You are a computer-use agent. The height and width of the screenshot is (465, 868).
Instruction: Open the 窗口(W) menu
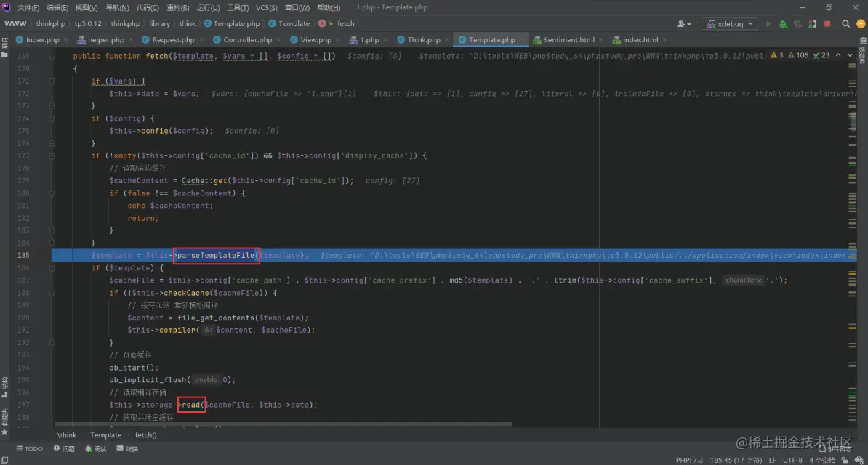click(x=297, y=8)
